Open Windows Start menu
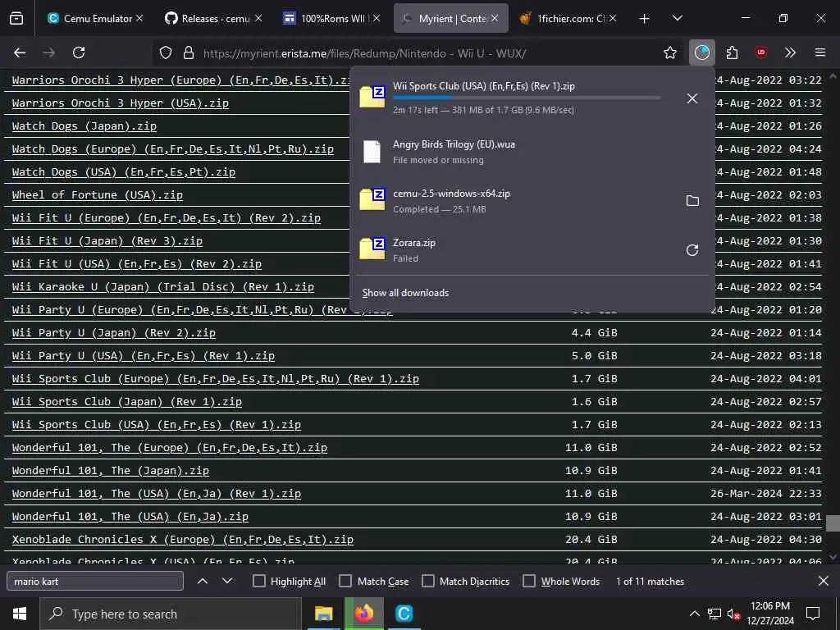Screen dimensions: 840x630 coord(20,614)
